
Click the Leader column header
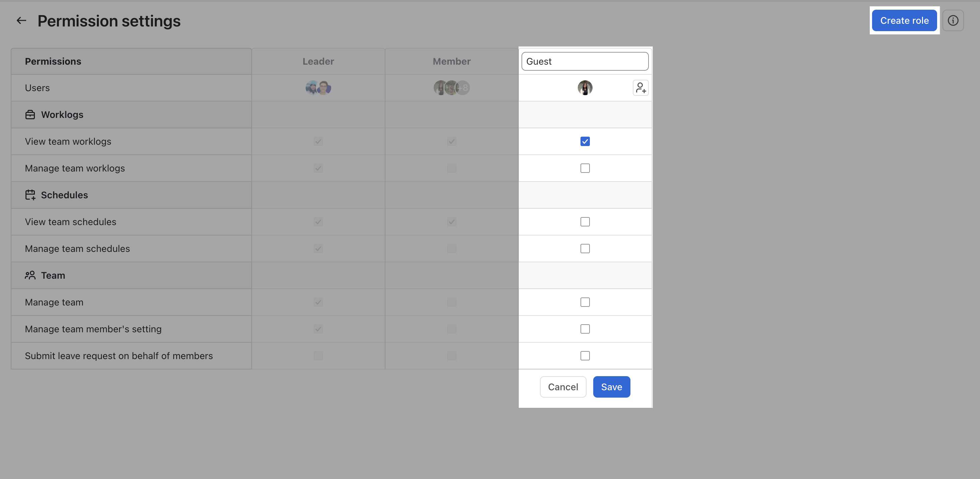tap(318, 61)
